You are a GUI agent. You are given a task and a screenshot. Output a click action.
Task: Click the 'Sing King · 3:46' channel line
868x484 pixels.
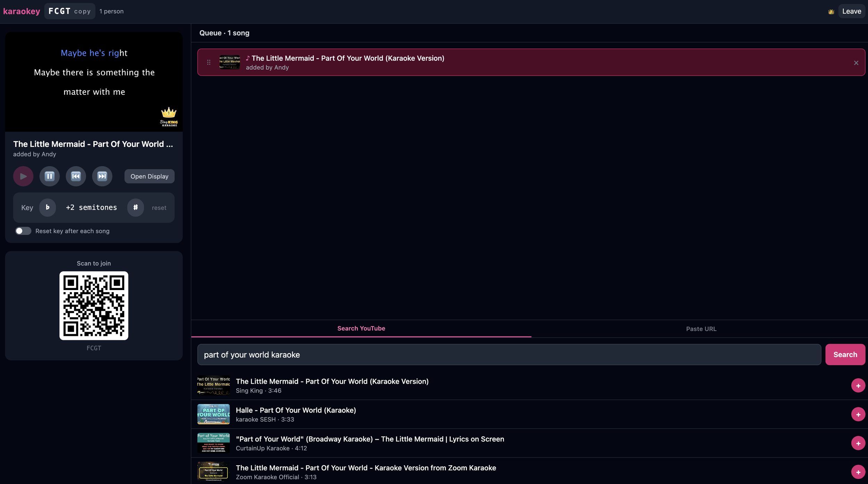click(x=259, y=391)
